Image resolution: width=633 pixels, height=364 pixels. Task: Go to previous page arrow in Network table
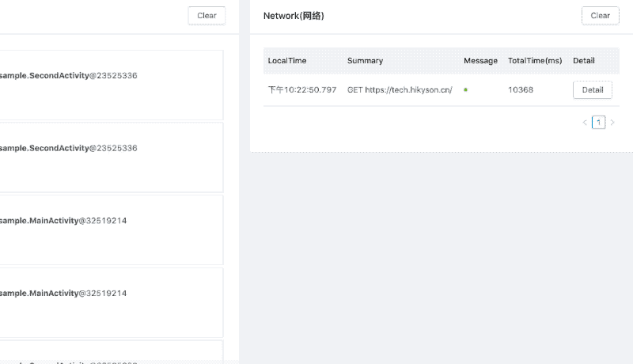(585, 123)
